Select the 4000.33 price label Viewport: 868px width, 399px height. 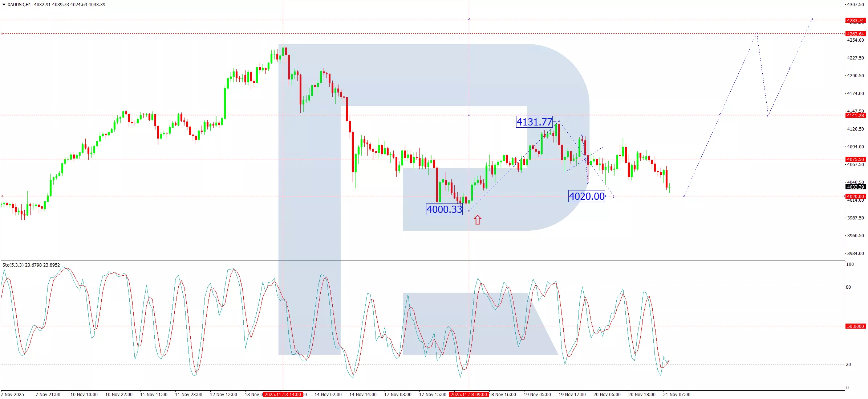444,209
